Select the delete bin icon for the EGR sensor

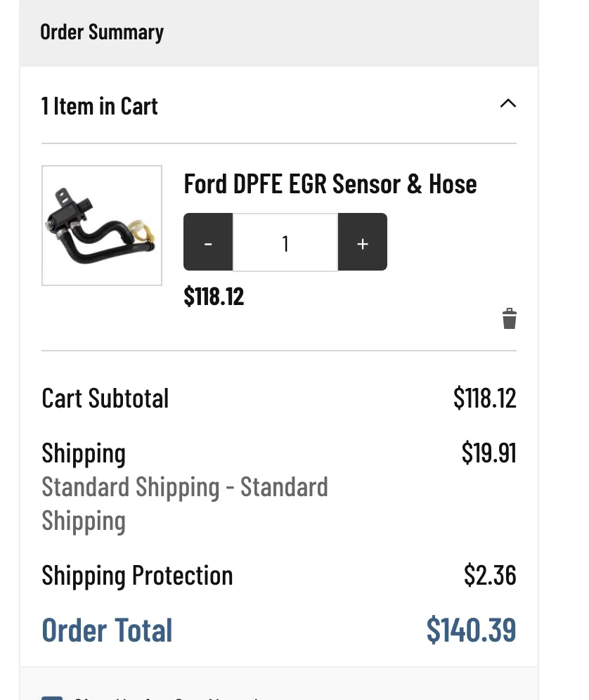click(x=510, y=318)
